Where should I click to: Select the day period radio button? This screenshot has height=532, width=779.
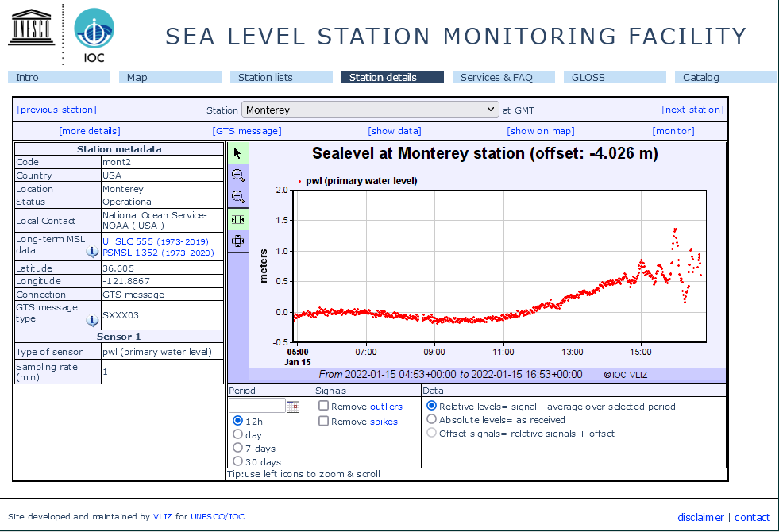tap(238, 434)
